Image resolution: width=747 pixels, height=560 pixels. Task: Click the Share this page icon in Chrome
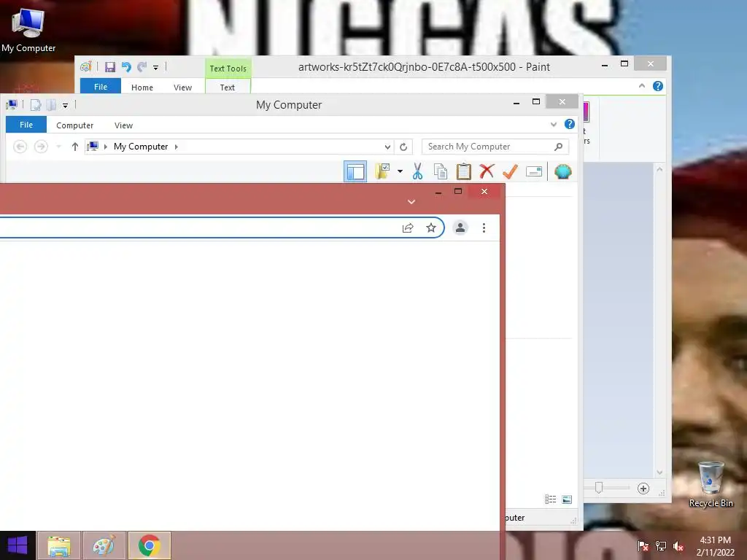click(408, 228)
